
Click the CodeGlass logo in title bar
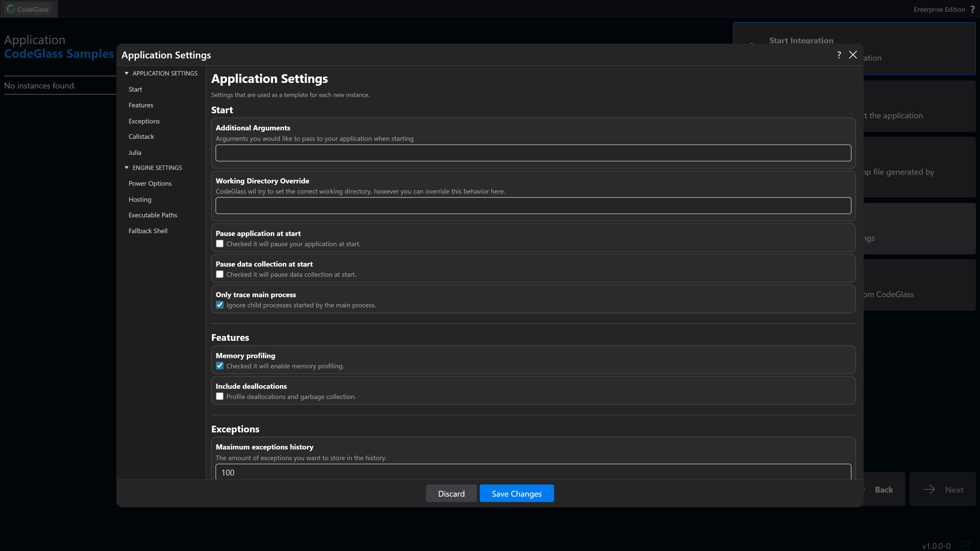pyautogui.click(x=11, y=9)
